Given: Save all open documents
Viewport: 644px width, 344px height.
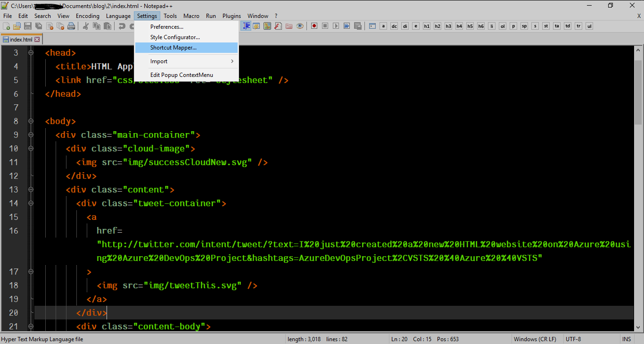Looking at the screenshot, I should 38,26.
